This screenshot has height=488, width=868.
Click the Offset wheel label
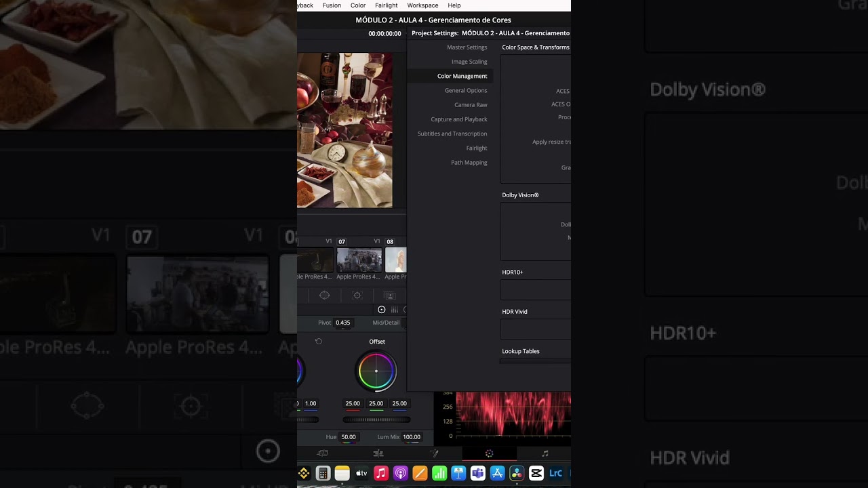(x=377, y=342)
